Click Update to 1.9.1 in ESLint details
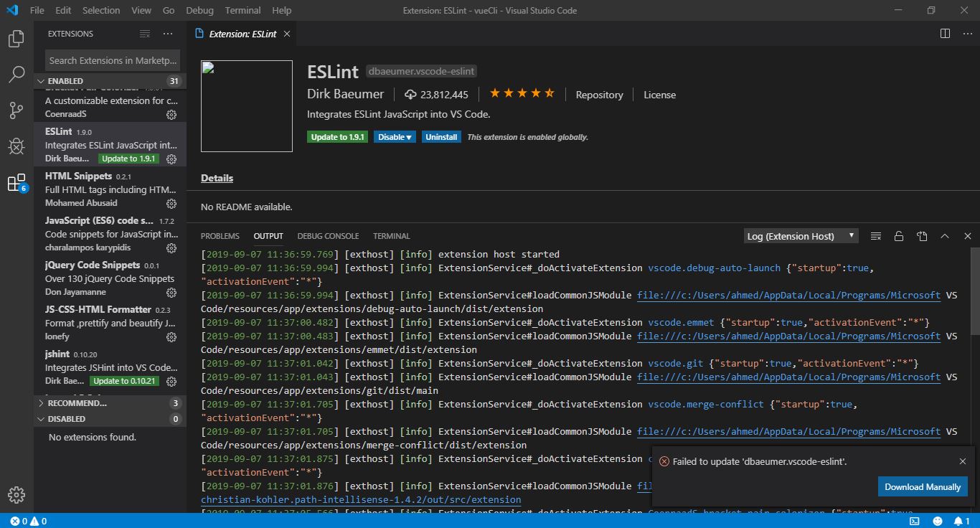This screenshot has width=980, height=528. [337, 137]
